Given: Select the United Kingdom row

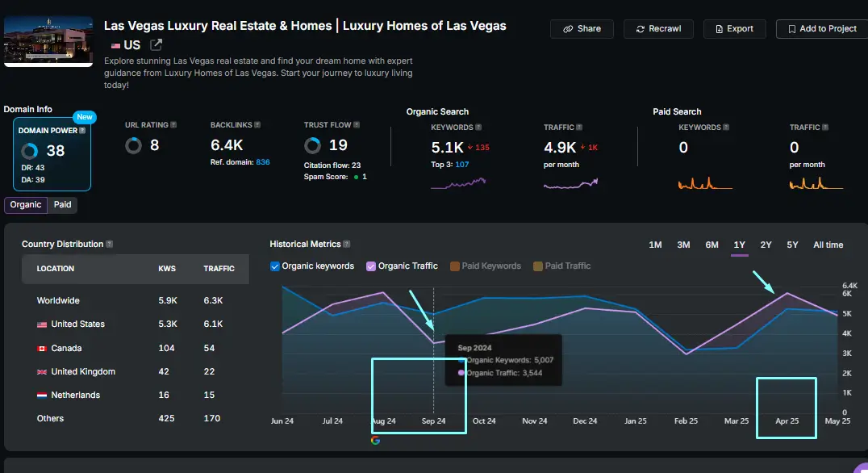Looking at the screenshot, I should point(135,371).
